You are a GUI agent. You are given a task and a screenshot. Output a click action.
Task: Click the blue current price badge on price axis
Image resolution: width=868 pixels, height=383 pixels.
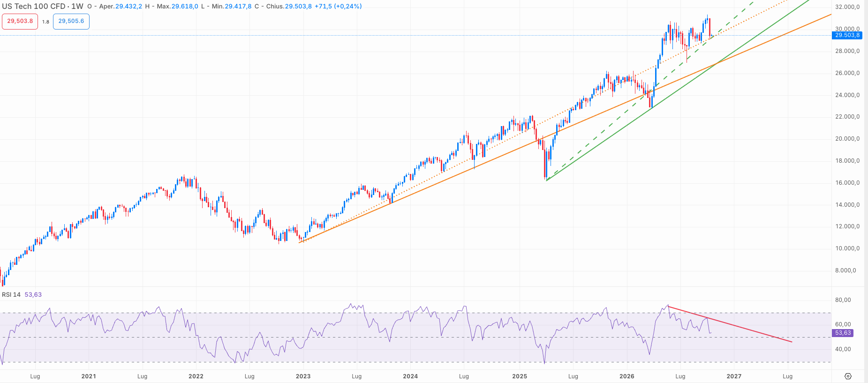click(847, 35)
